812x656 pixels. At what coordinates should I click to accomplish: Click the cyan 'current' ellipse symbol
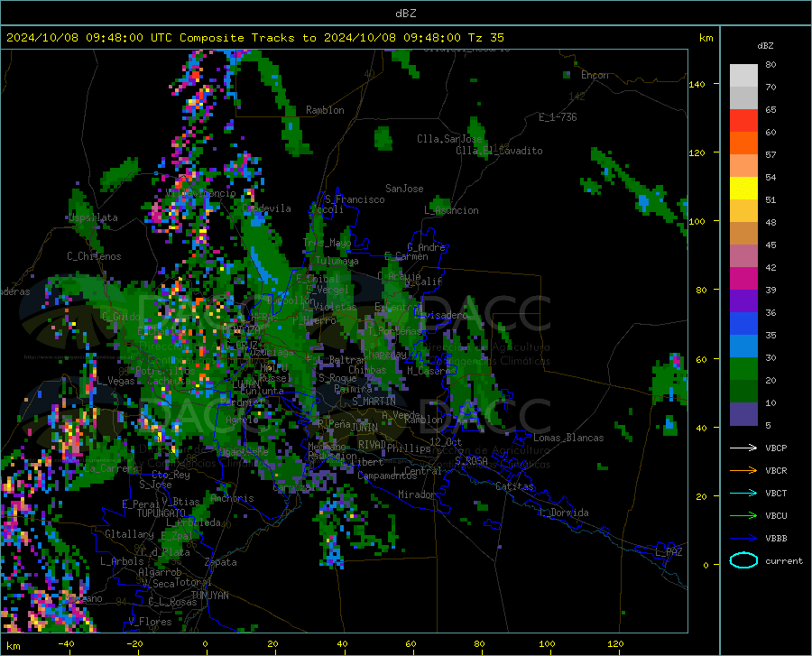743,560
